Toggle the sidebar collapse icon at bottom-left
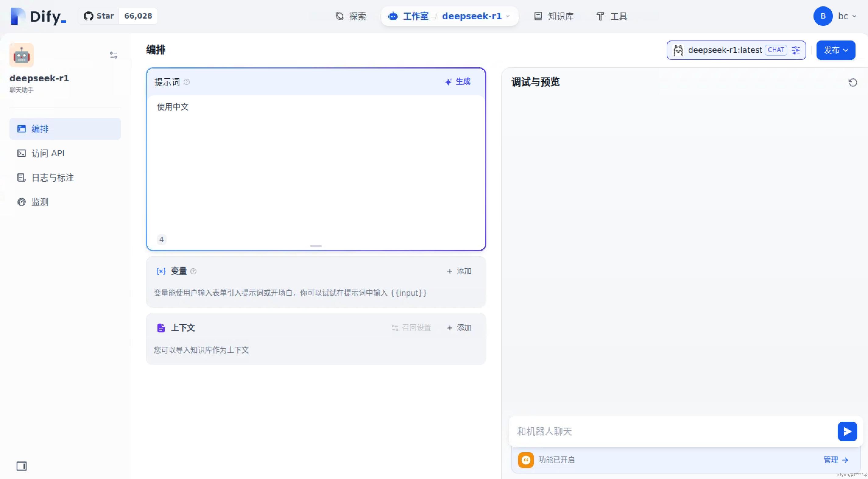This screenshot has width=868, height=479. coord(22,466)
